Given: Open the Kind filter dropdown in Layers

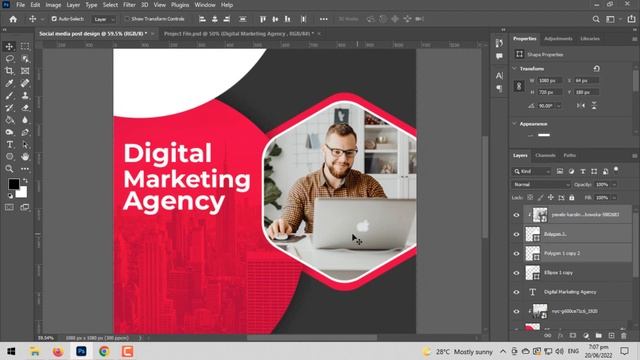Looking at the screenshot, I should click(532, 171).
